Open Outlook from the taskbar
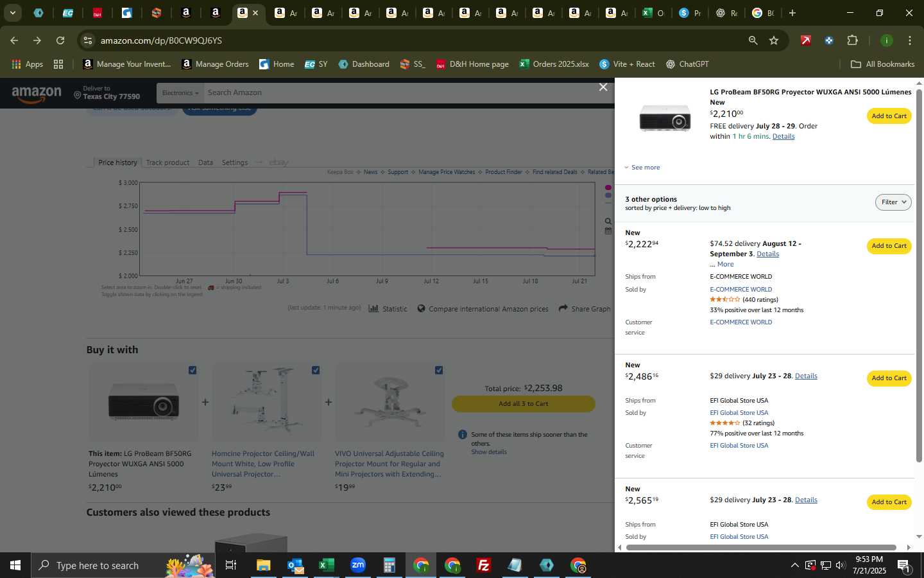Viewport: 924px width, 578px height. (295, 565)
